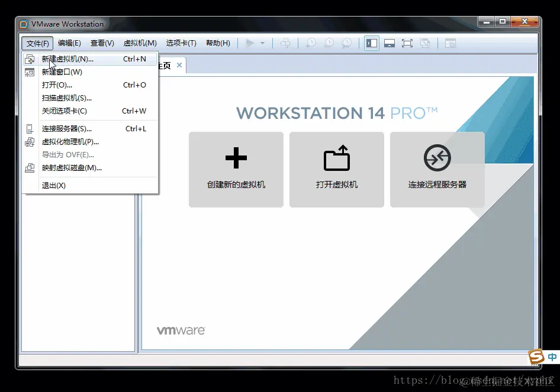The width and height of the screenshot is (560, 392).
Task: Click the send Ctrl+Alt+Del toolbar icon
Action: point(285,43)
